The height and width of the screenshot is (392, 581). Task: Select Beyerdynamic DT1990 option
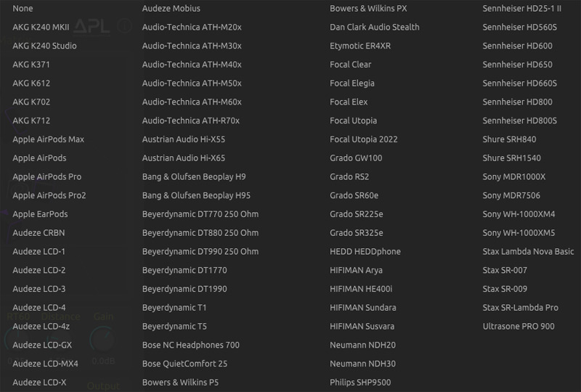(x=184, y=289)
